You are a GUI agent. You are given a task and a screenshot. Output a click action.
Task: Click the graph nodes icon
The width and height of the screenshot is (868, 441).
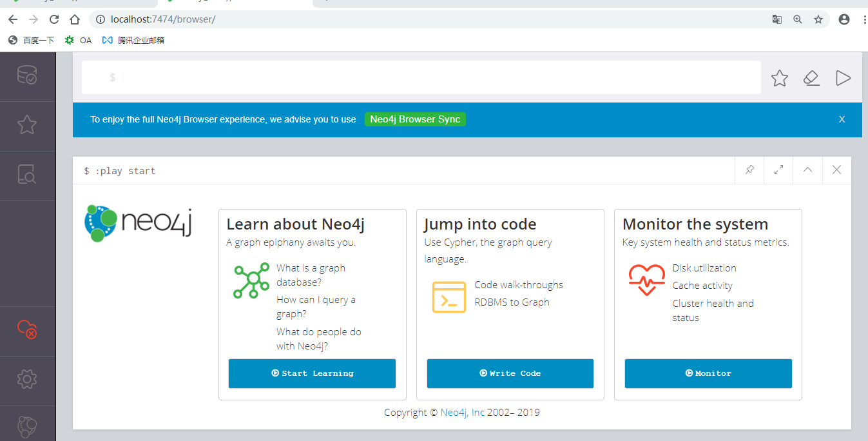pos(251,280)
